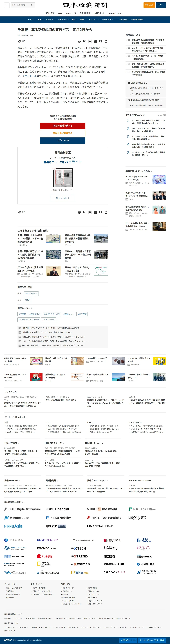This screenshot has height=644, width=170.
Task: Click the envelope icon below the paywall box
Action: [85, 212]
